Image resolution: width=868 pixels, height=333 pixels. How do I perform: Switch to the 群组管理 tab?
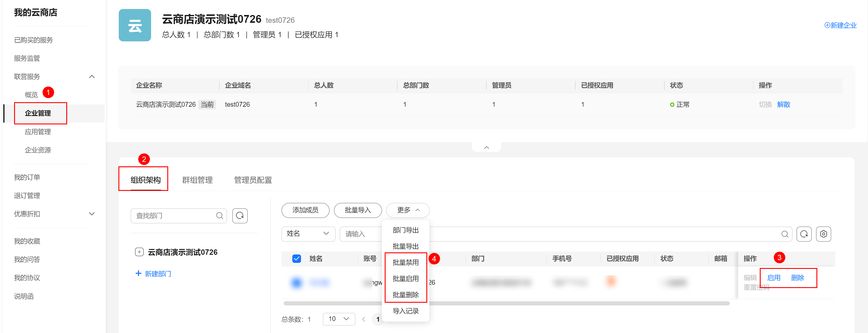tap(197, 180)
